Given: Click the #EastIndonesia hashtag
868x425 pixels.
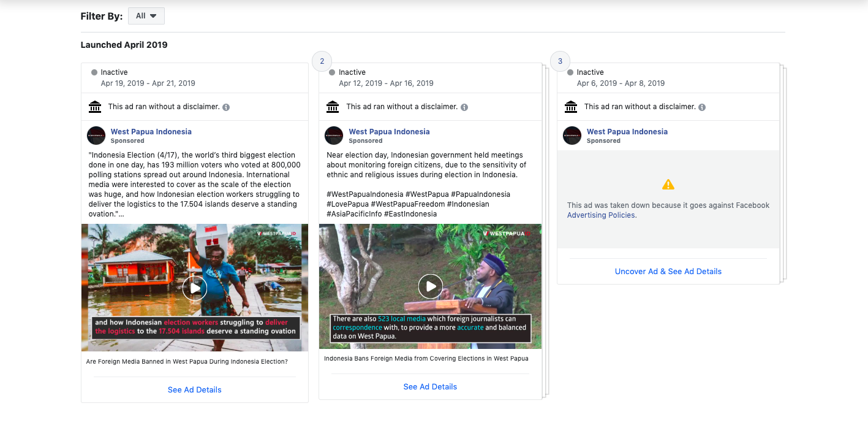Looking at the screenshot, I should [410, 214].
